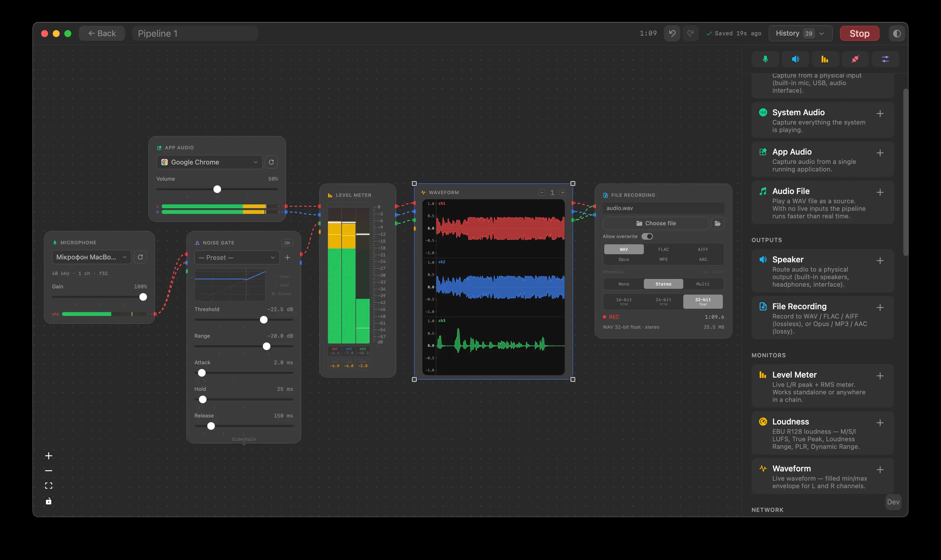Image resolution: width=941 pixels, height=560 pixels.
Task: Select the speaker outputs category icon
Action: click(795, 59)
